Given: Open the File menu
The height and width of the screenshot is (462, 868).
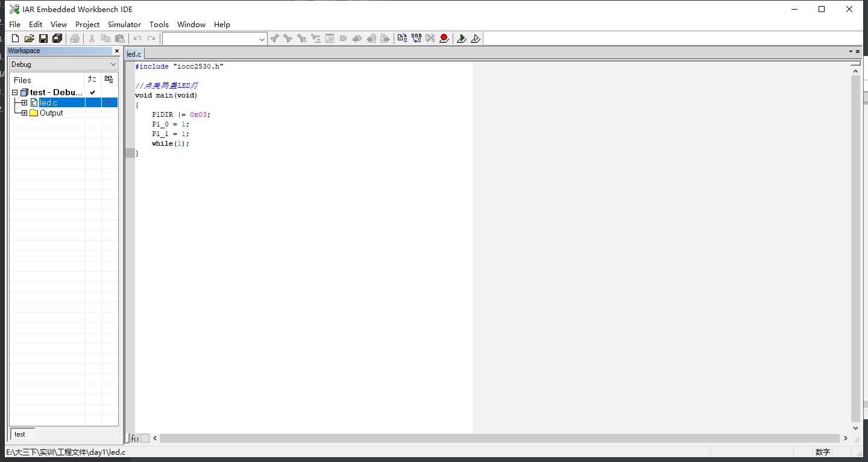Looking at the screenshot, I should (15, 25).
